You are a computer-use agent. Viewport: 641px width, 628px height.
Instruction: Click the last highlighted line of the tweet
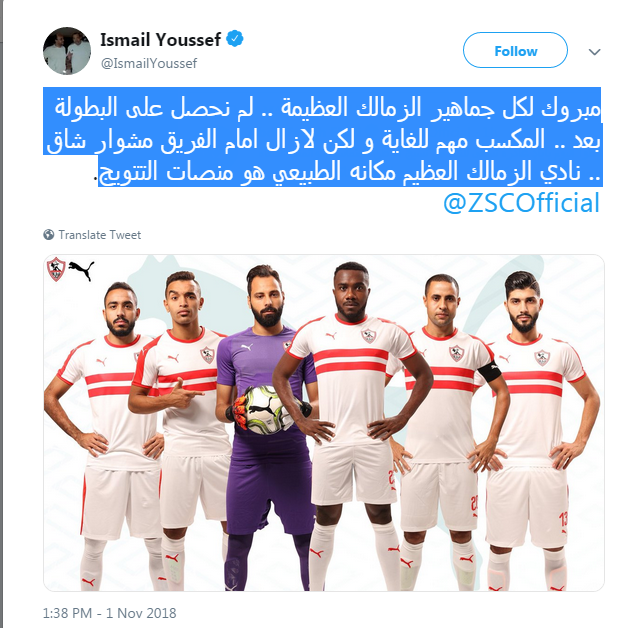(350, 173)
